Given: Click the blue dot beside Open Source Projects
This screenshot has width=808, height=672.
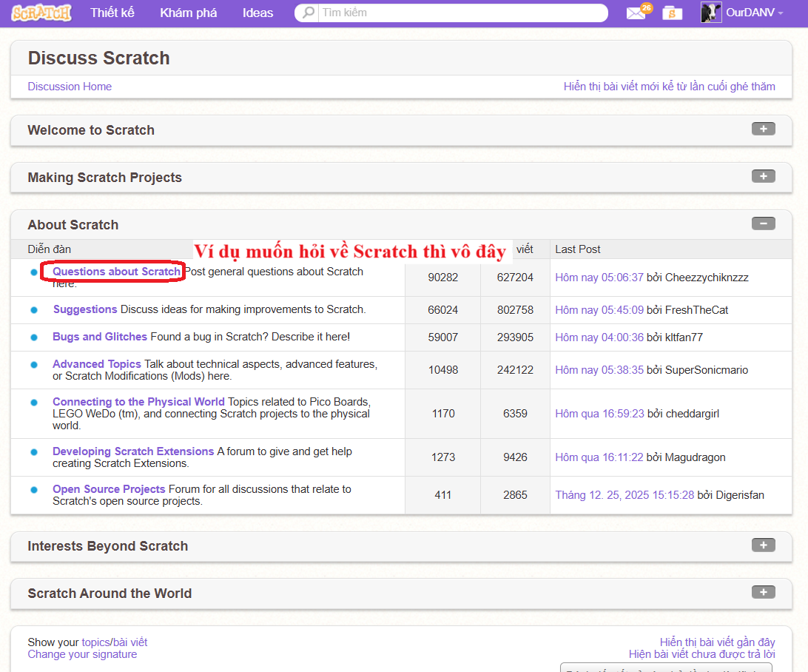Looking at the screenshot, I should coord(33,489).
